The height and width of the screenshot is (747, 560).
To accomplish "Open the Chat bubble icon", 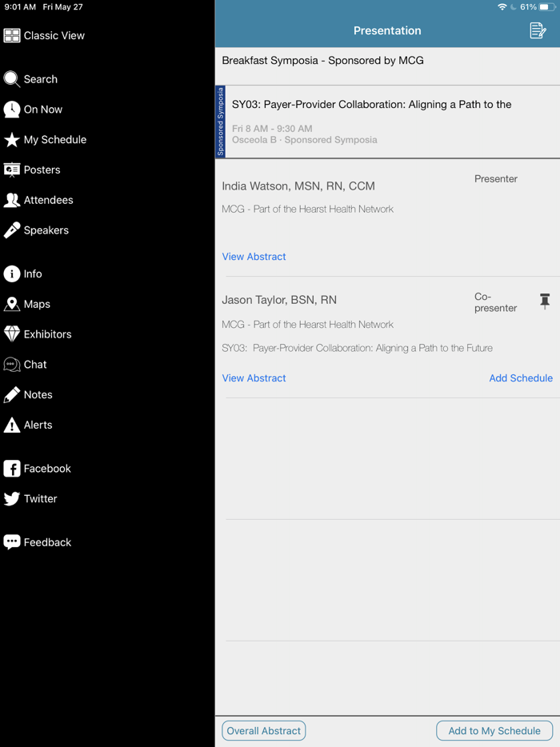I will pyautogui.click(x=12, y=365).
